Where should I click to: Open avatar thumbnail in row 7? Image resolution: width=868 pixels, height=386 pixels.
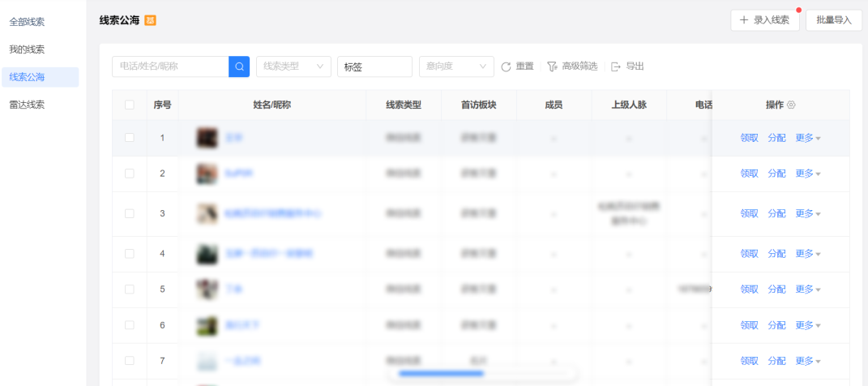pyautogui.click(x=207, y=361)
